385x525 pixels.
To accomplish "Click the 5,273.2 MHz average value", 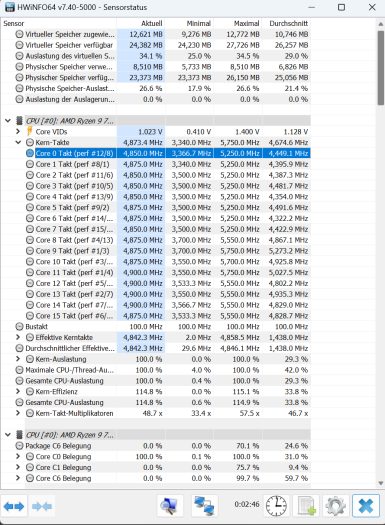I will point(288,251).
